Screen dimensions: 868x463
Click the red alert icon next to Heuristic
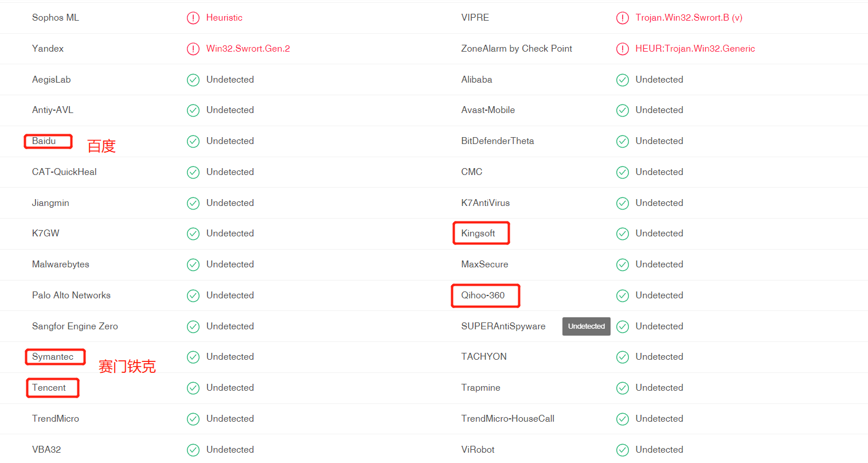pos(193,18)
